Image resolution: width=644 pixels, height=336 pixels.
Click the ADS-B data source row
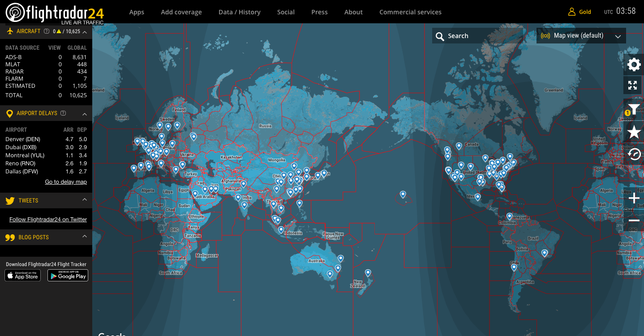pyautogui.click(x=46, y=57)
